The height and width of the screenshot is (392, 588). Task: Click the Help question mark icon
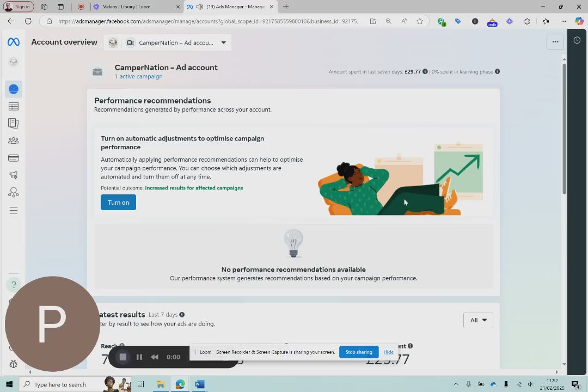pos(14,285)
